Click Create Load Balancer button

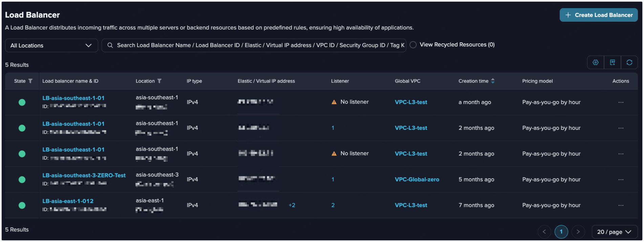pos(598,15)
